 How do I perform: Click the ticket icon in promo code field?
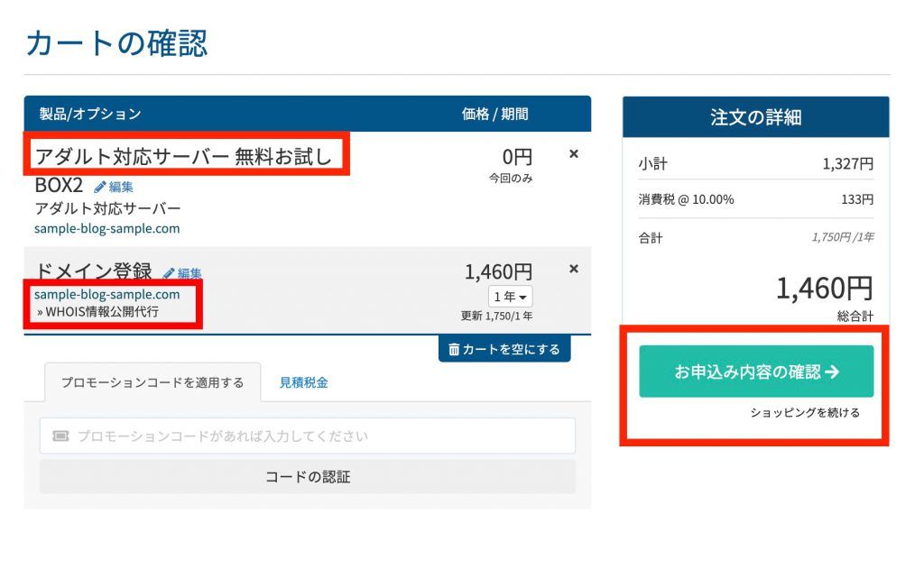click(x=60, y=436)
